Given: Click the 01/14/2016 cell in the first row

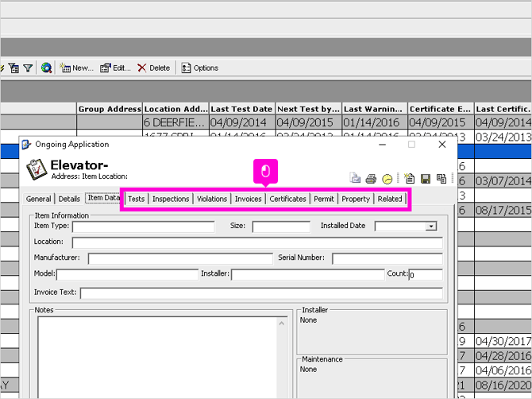Looking at the screenshot, I should coord(375,122).
